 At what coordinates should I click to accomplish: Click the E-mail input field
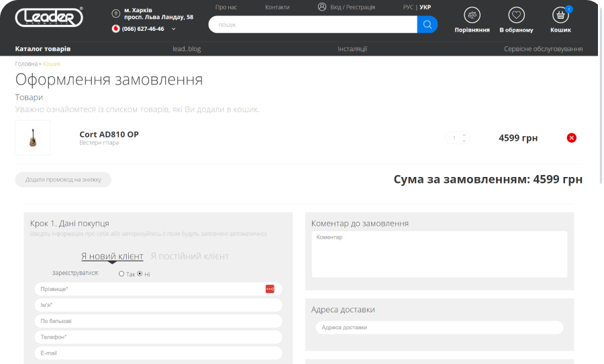click(158, 353)
